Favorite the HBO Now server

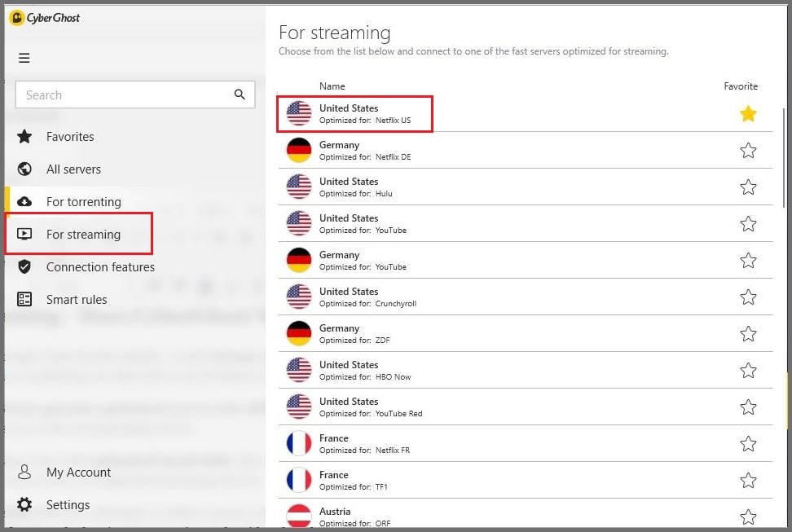pyautogui.click(x=748, y=371)
